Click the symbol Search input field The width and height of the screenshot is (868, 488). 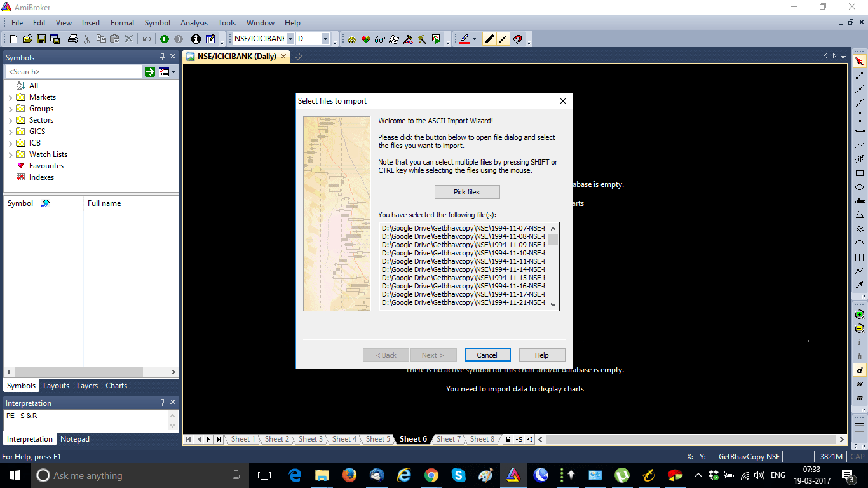[x=74, y=72]
